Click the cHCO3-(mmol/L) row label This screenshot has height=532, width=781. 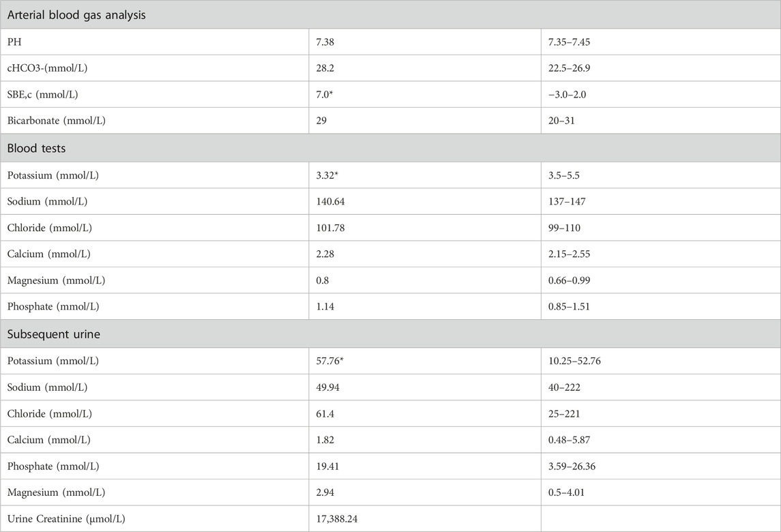[x=47, y=68]
